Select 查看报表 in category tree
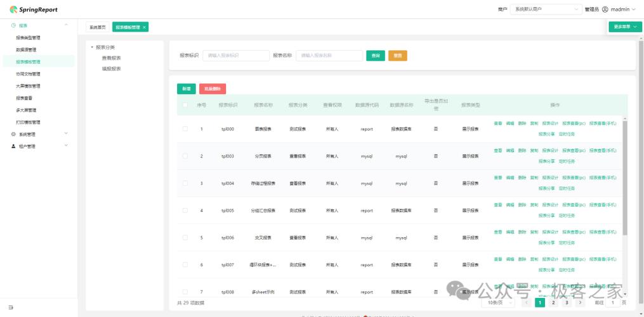This screenshot has width=644, height=317. (111, 58)
